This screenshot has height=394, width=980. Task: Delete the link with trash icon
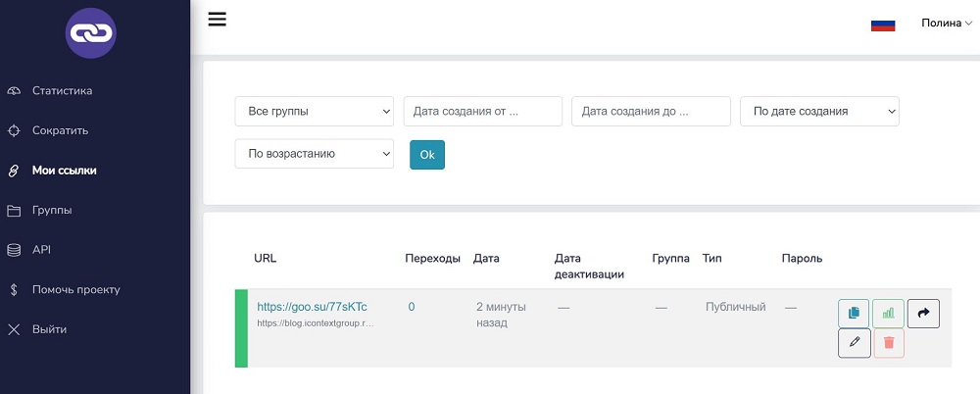(x=889, y=343)
